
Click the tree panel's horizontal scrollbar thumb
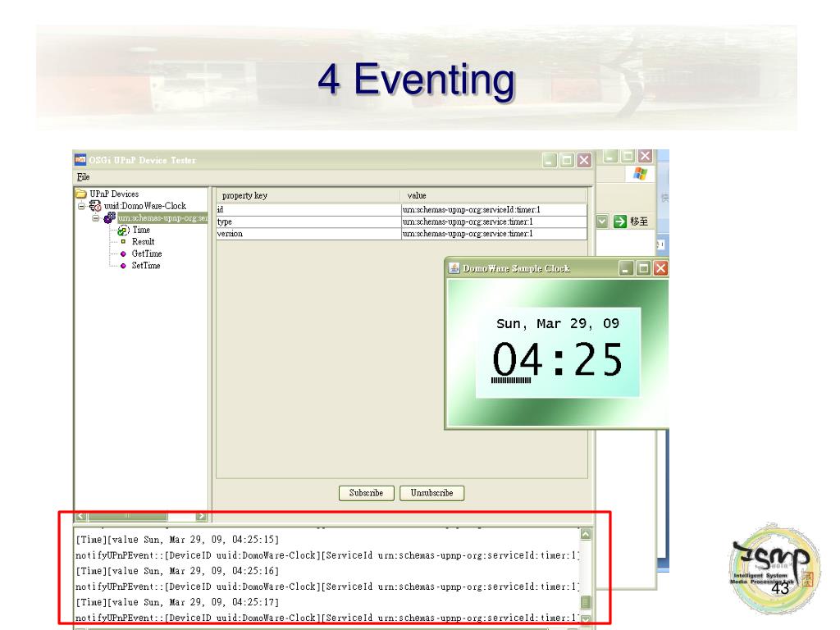(127, 516)
